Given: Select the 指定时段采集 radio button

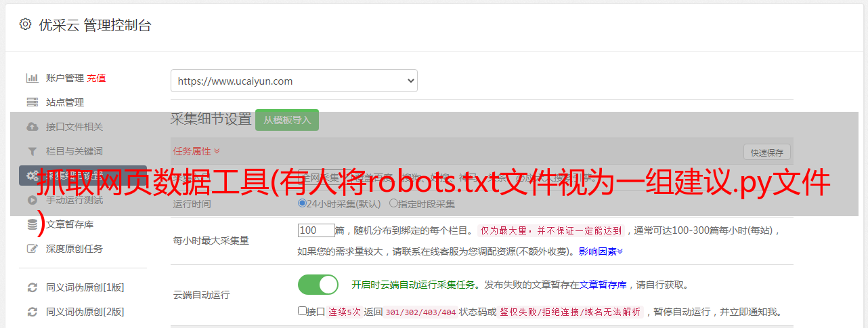Looking at the screenshot, I should [393, 203].
